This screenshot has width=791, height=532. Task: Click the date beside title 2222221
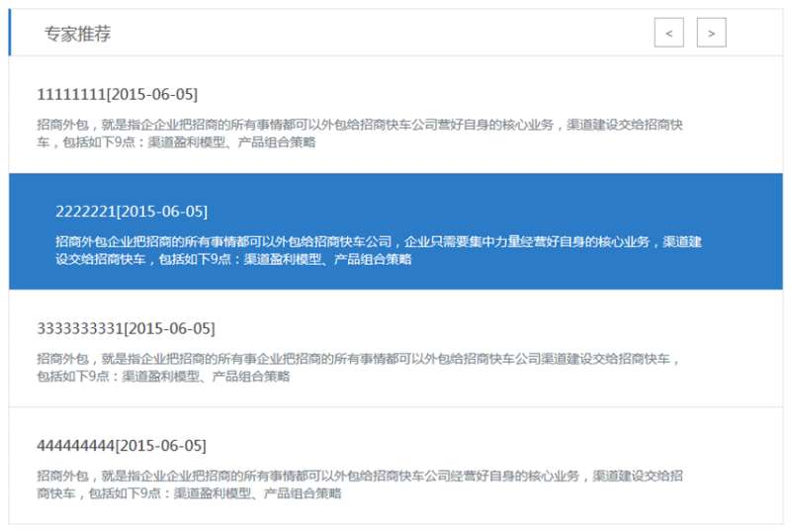pyautogui.click(x=162, y=212)
